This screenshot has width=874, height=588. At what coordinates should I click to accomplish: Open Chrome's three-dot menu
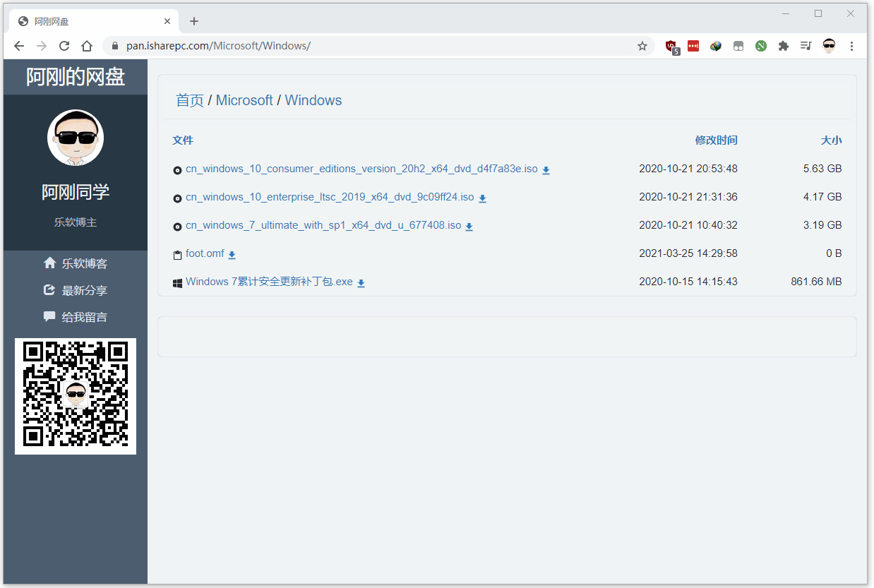[852, 46]
